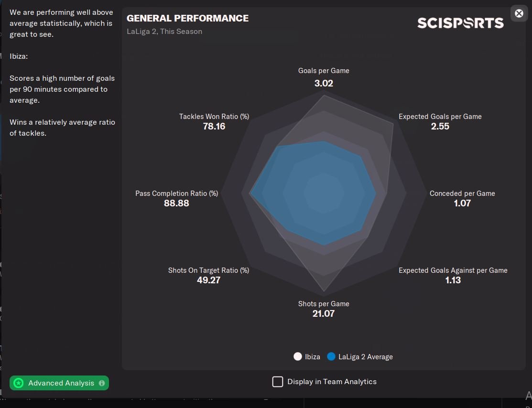Select the Conceded per Game stat

(462, 198)
